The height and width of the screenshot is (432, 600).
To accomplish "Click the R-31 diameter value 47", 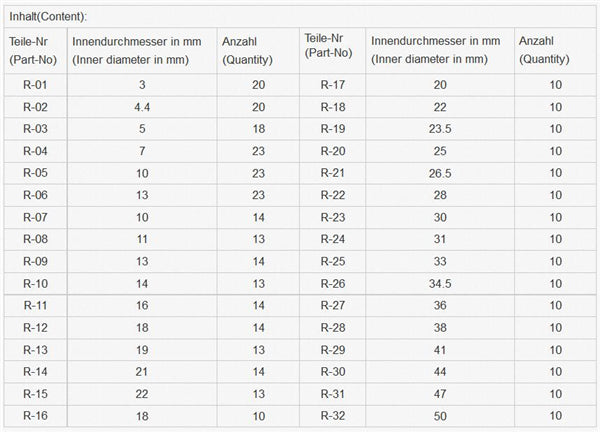I will coord(440,393).
